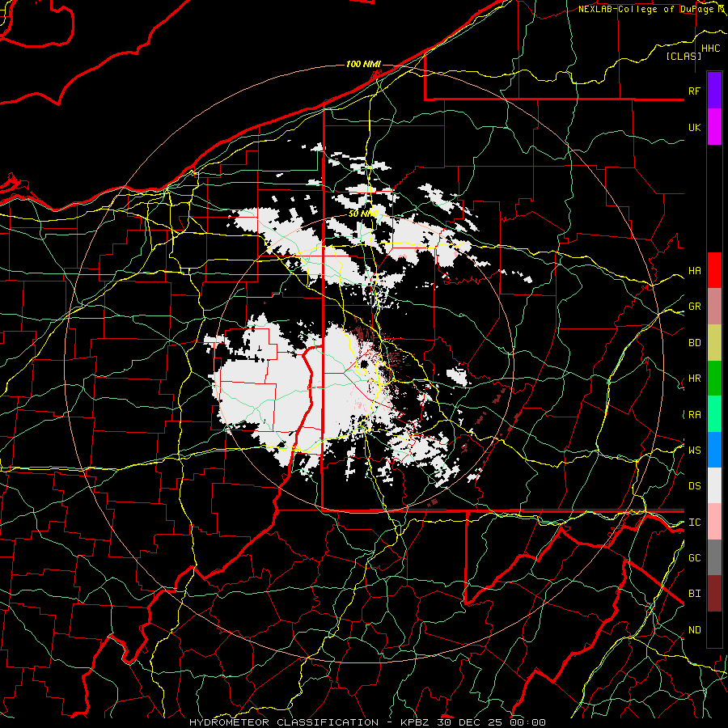The width and height of the screenshot is (728, 728).
Task: Select the GR salmon legend swatch
Action: [x=714, y=306]
